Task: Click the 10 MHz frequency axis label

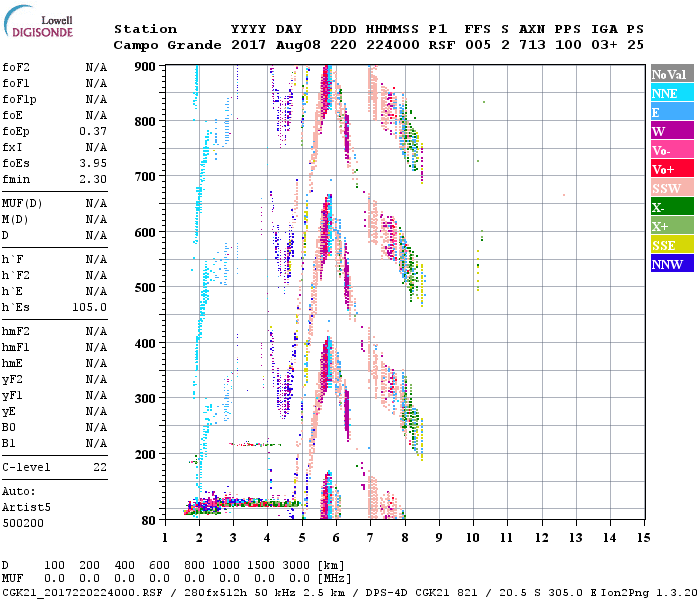Action: (472, 538)
